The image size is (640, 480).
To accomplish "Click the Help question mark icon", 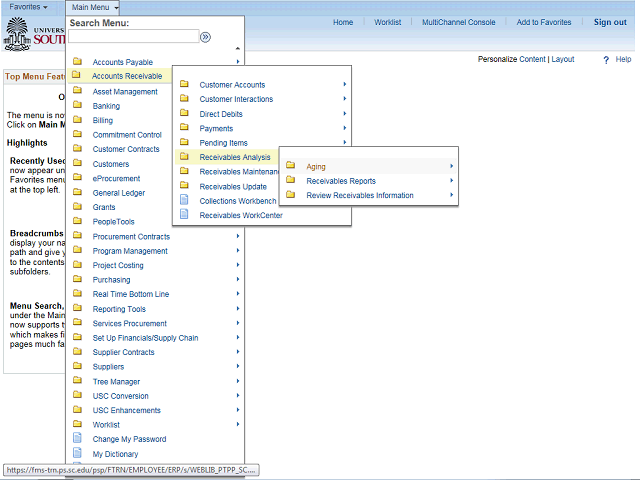I will (x=606, y=60).
